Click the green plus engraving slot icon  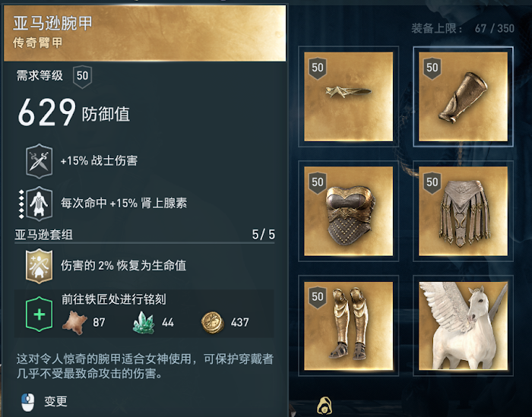click(x=39, y=314)
